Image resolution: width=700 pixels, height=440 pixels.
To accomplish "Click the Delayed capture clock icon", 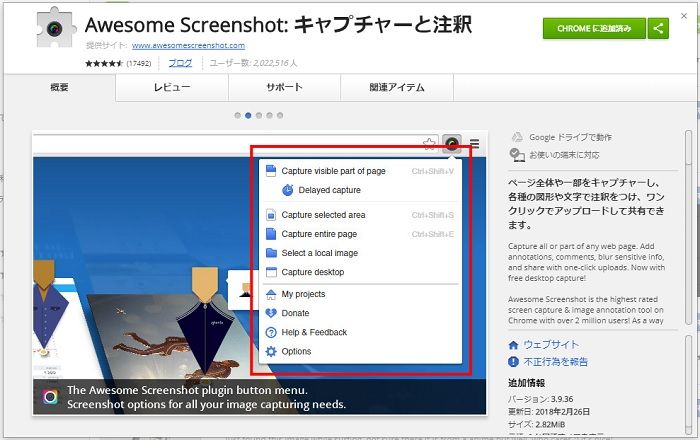I will click(x=287, y=190).
